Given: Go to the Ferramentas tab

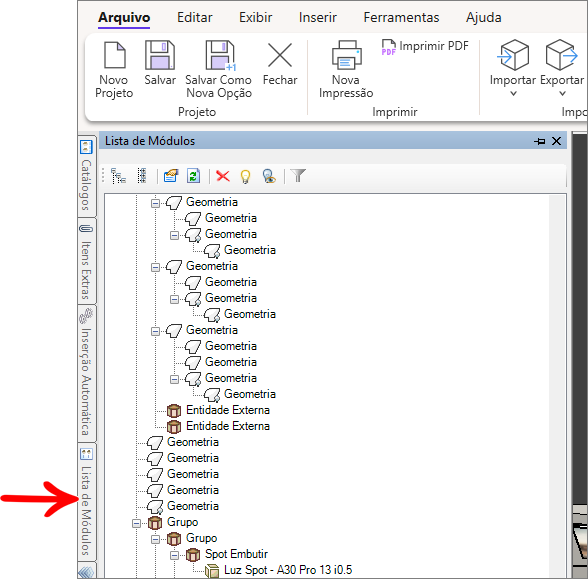Looking at the screenshot, I should 401,18.
